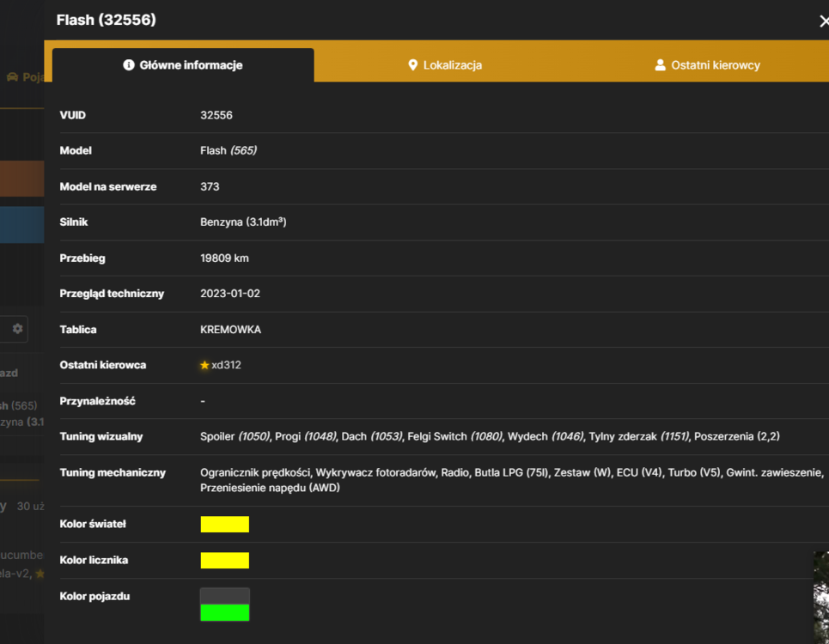Click the yellow Kolor świateł swatch
This screenshot has height=644, width=829.
[225, 524]
